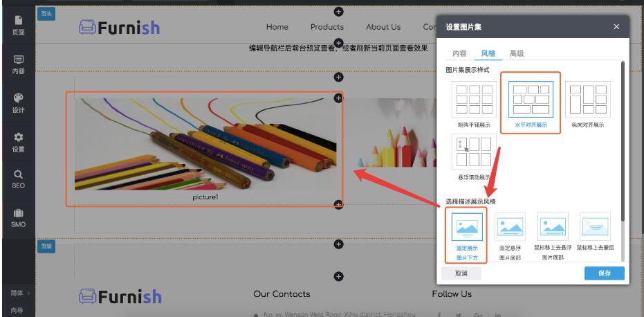Click the dialog's vertical scrollbar
The height and width of the screenshot is (317, 644).
(x=622, y=138)
